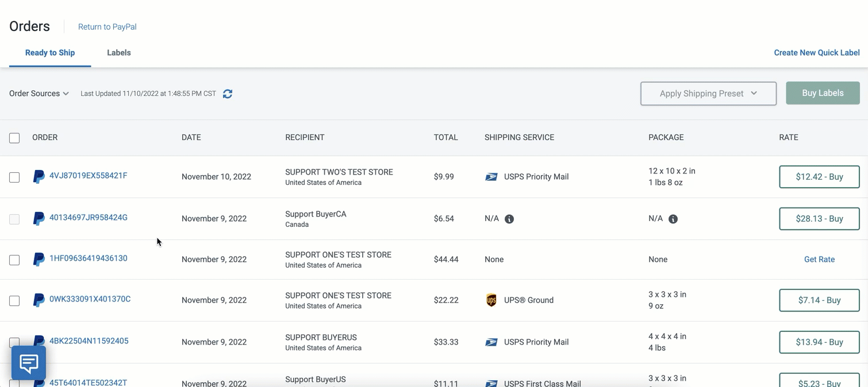Viewport: 868px width, 387px height.
Task: Click Get Rate for order 1HF09636419436130
Action: (819, 260)
